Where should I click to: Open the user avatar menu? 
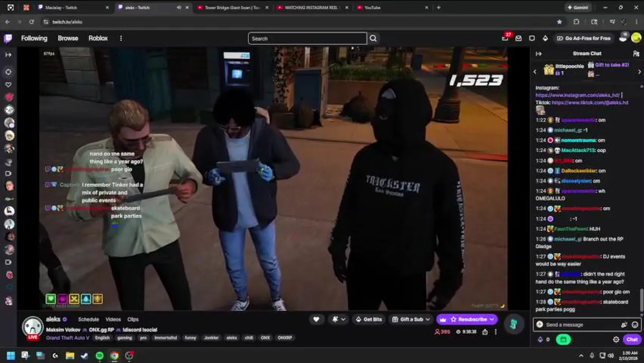click(x=636, y=38)
